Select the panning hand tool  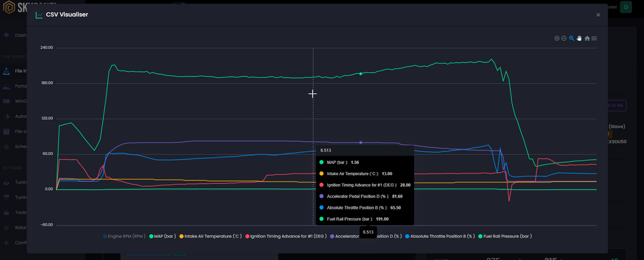(x=579, y=39)
